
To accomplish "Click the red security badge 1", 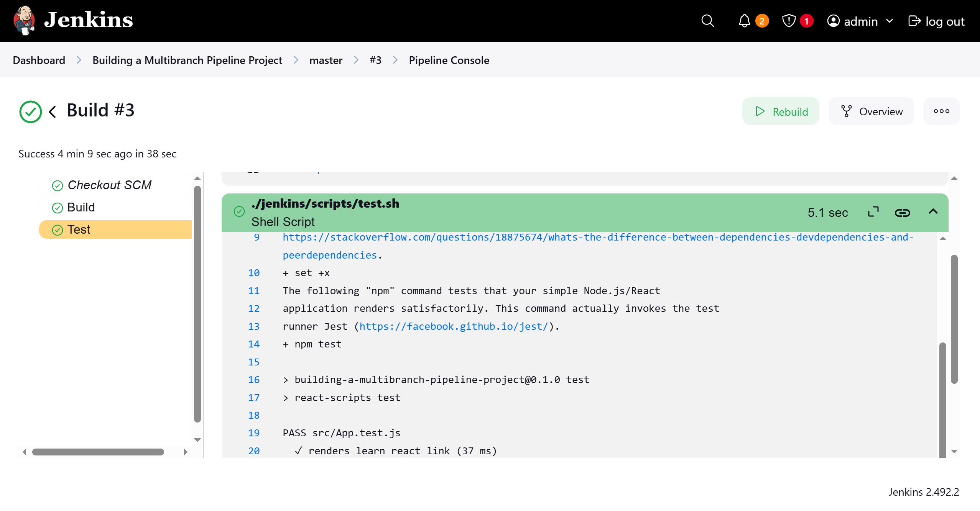I will point(806,21).
